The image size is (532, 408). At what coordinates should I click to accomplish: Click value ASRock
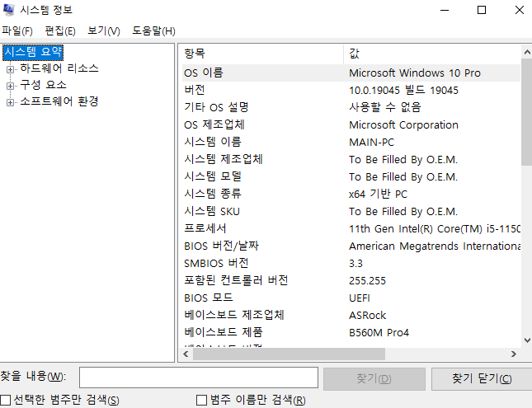pyautogui.click(x=367, y=315)
